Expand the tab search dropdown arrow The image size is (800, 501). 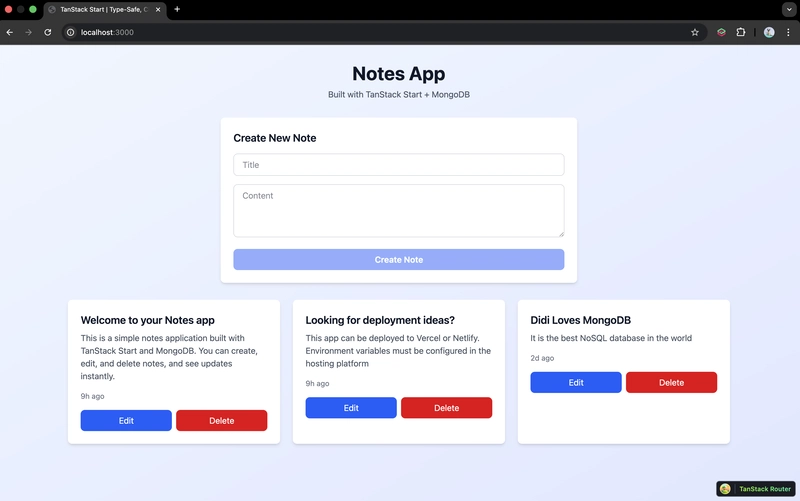tap(788, 9)
